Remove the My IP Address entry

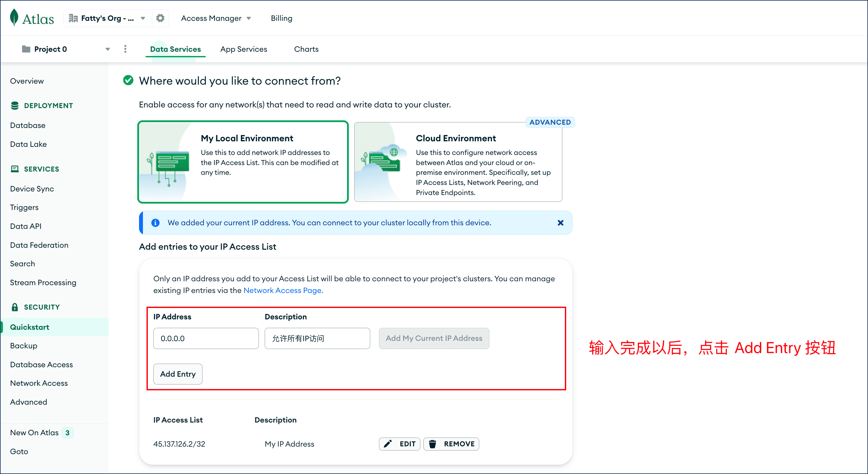tap(451, 444)
